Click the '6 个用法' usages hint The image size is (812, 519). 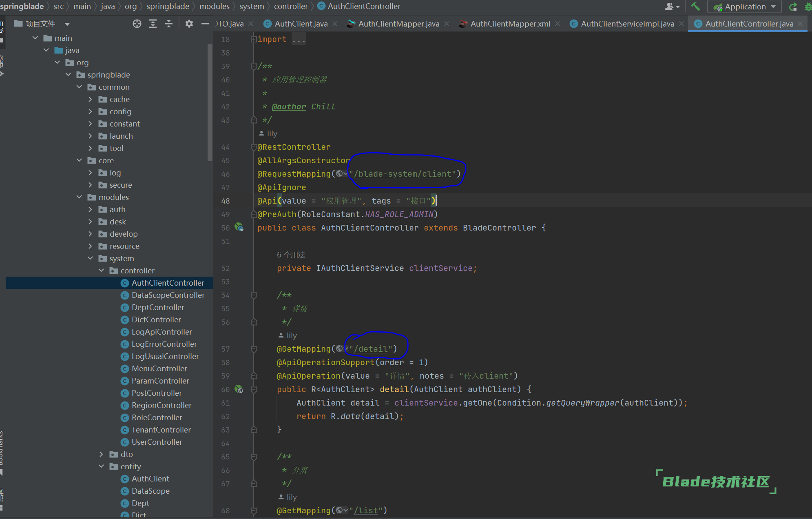click(291, 255)
